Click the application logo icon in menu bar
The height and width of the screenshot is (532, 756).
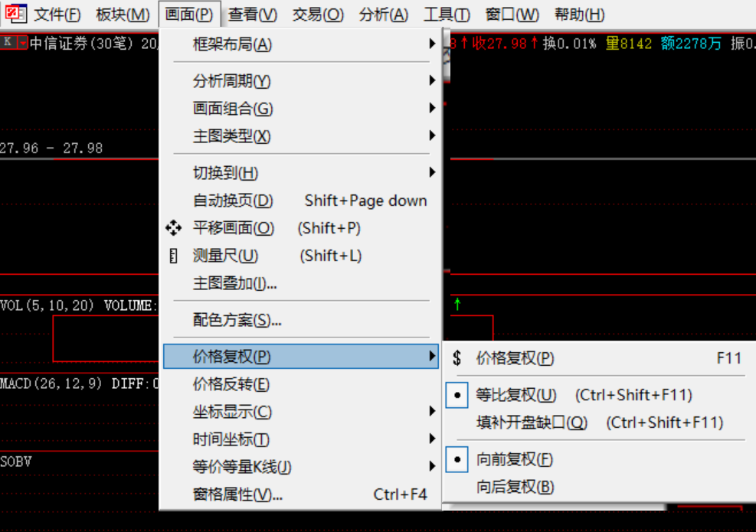coord(15,14)
